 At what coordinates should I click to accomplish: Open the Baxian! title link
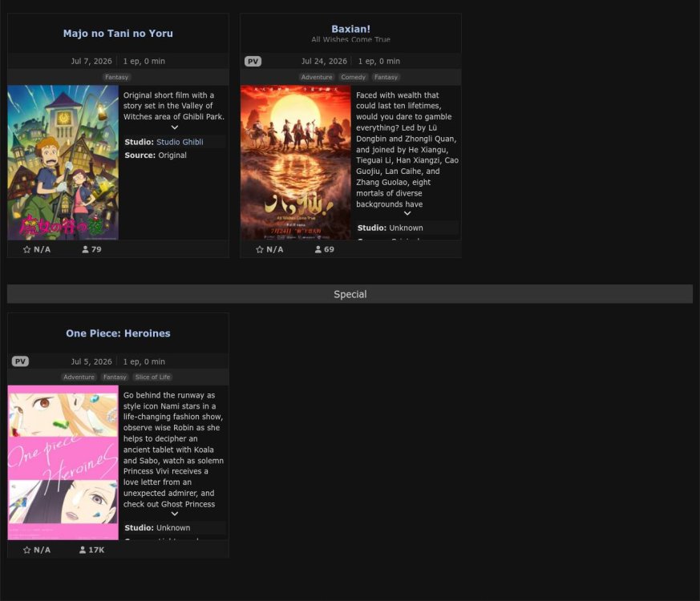[350, 29]
